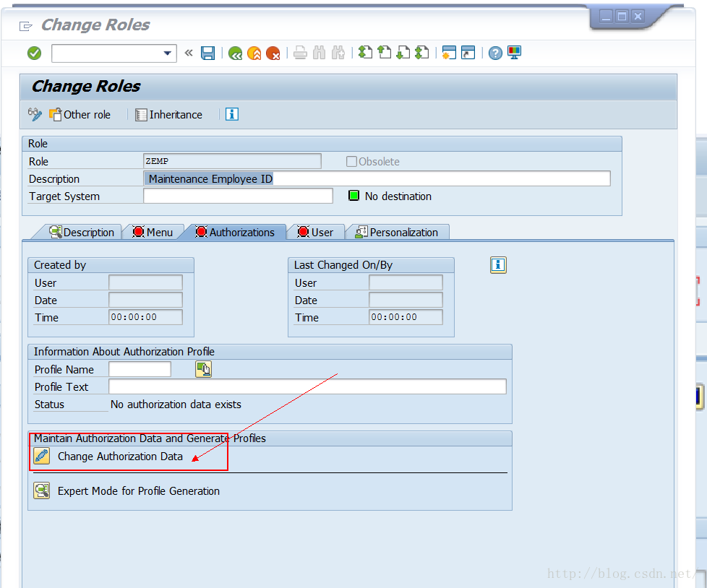Viewport: 707px width, 588px height.
Task: Open the command field dropdown arrow
Action: (167, 53)
